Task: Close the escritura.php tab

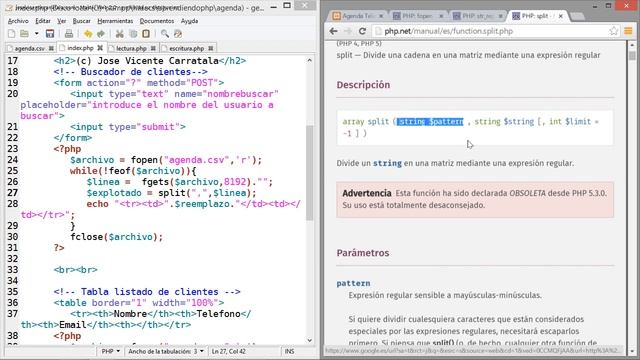Action: pos(211,48)
